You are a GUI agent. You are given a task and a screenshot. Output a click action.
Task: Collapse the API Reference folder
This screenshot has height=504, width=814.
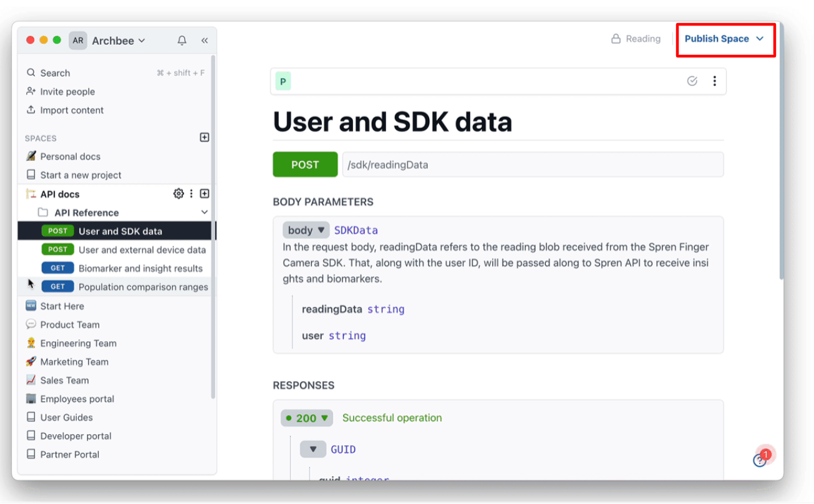pos(204,212)
